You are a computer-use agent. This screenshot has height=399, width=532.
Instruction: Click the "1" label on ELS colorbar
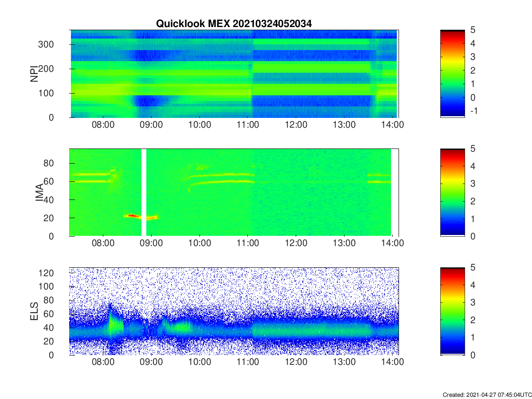click(473, 337)
